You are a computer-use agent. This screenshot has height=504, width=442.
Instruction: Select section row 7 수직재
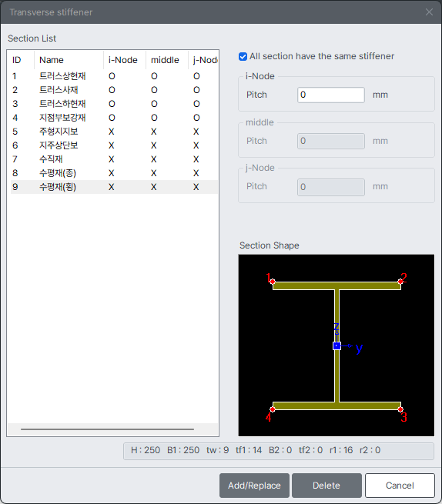(114, 159)
